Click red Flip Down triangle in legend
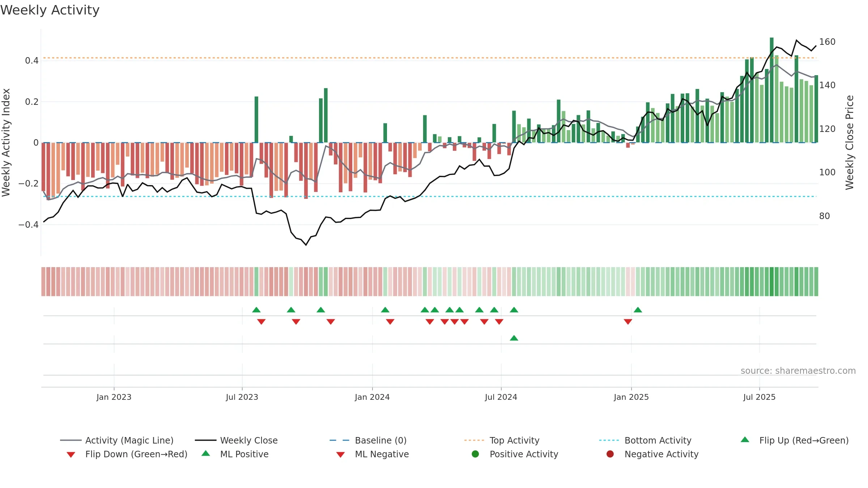Screen dimensions: 868x488 71,455
